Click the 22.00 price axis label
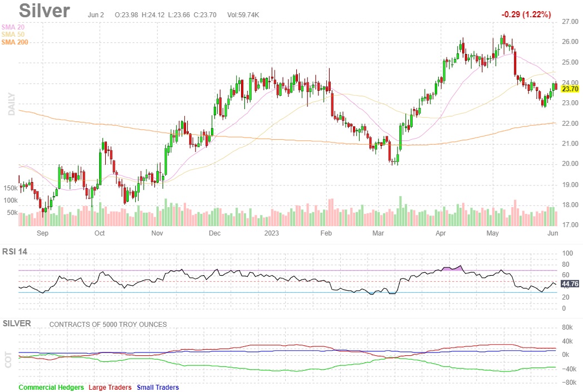Viewport: 583px width, 392px height. (x=570, y=124)
